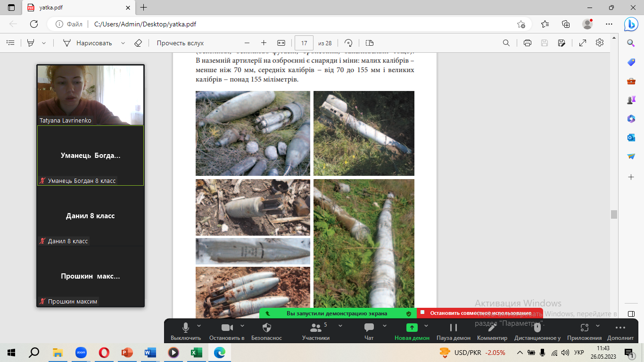Save the PDF with the floppy icon
This screenshot has height=362, width=644.
545,43
